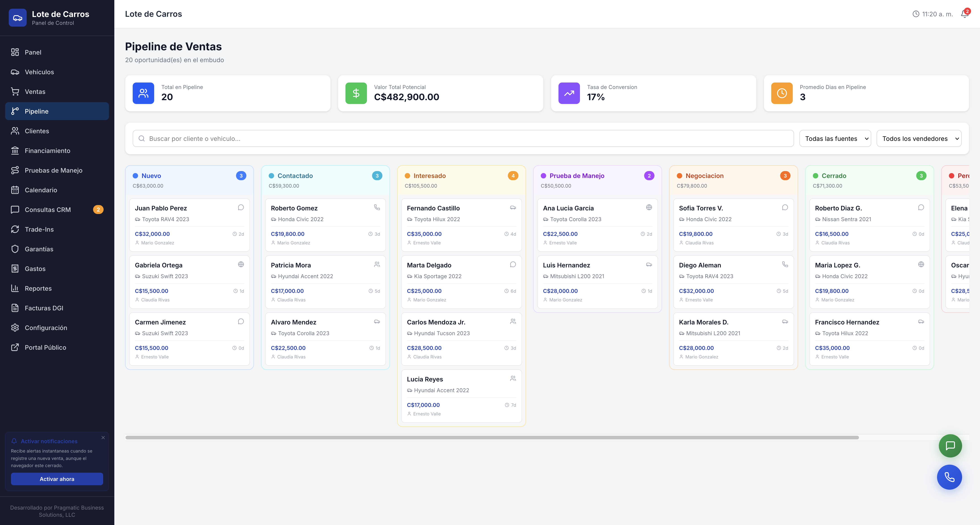Focus the Buscar por cliente search field
Screen dimensions: 980x525
point(463,139)
